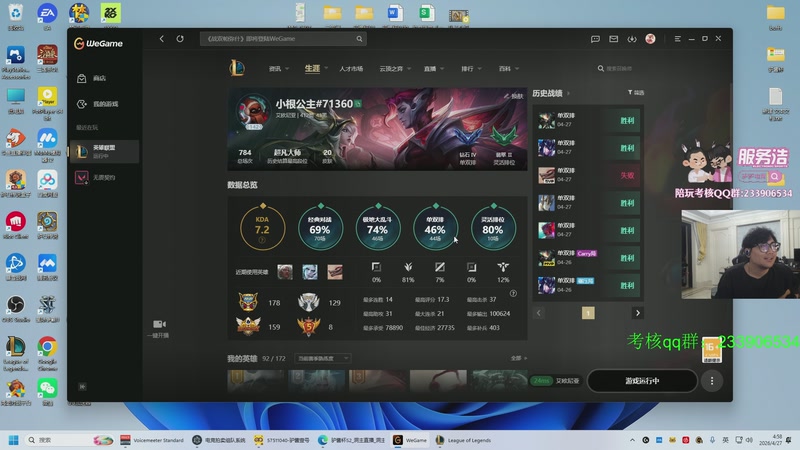Expand the dropdown arrow beside 生涯

tap(326, 68)
